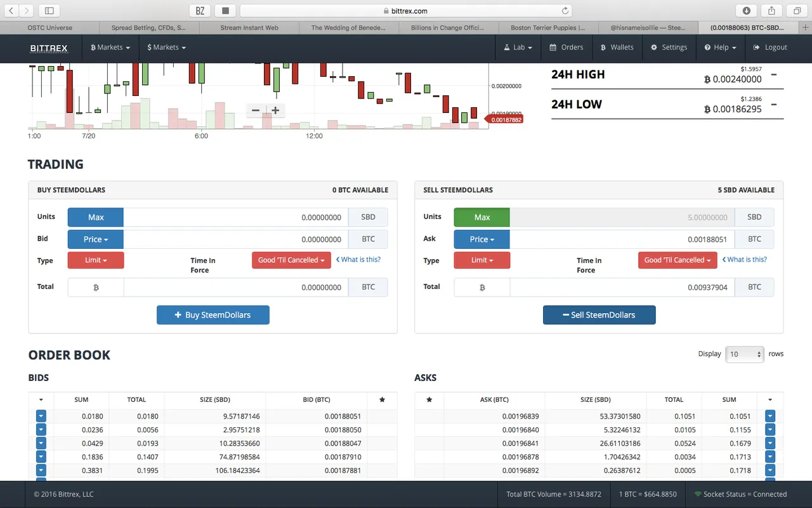
Task: Click the star column header in BIDS
Action: (x=382, y=399)
